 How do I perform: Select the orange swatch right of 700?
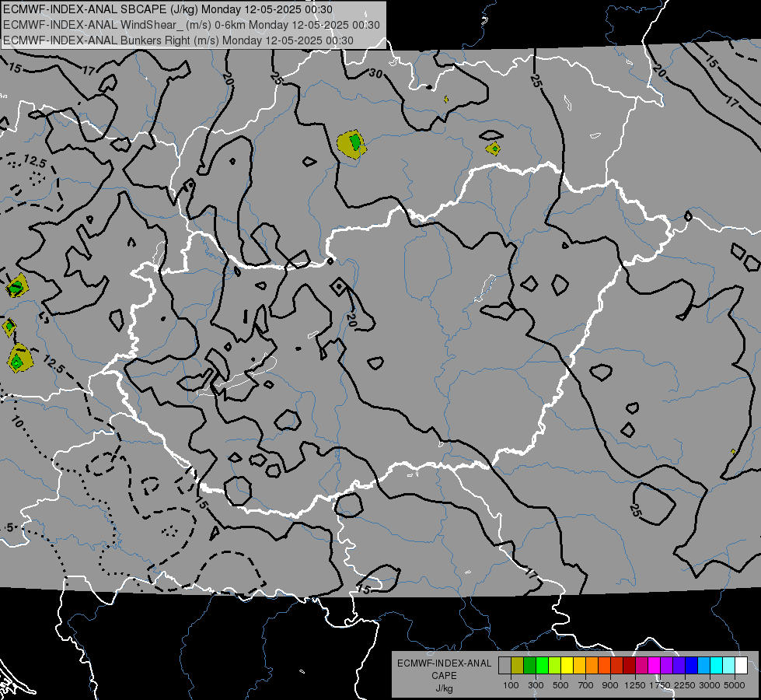pos(592,666)
